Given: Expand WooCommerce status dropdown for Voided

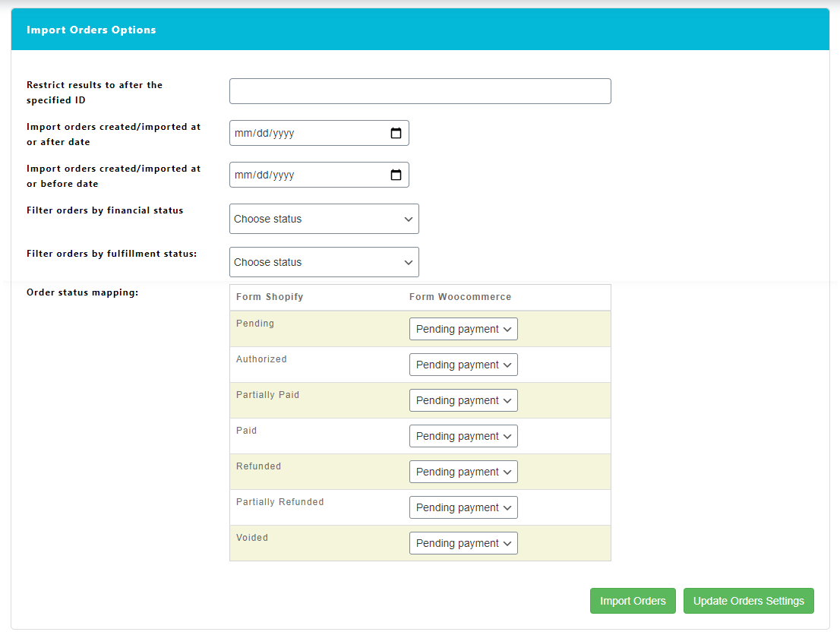Looking at the screenshot, I should coord(463,543).
